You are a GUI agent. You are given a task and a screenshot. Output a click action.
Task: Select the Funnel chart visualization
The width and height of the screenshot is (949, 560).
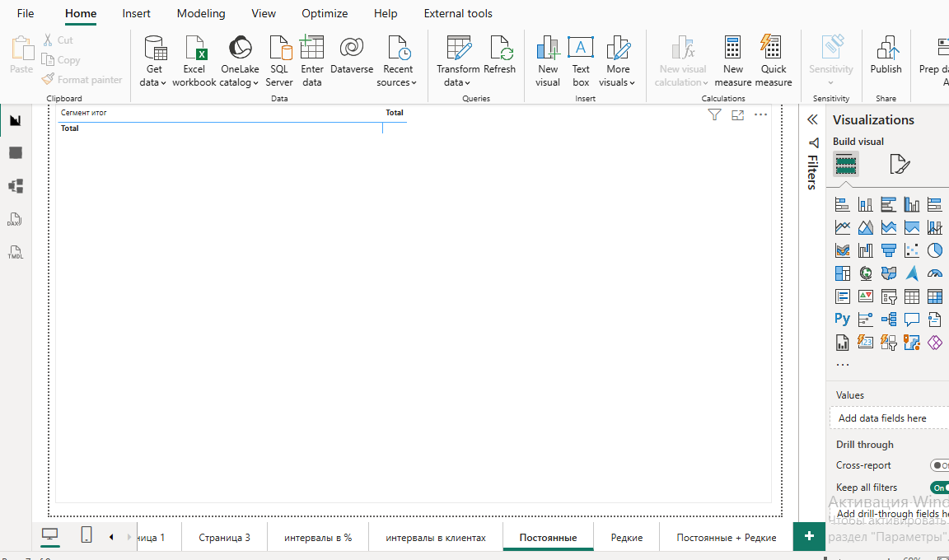click(x=888, y=250)
